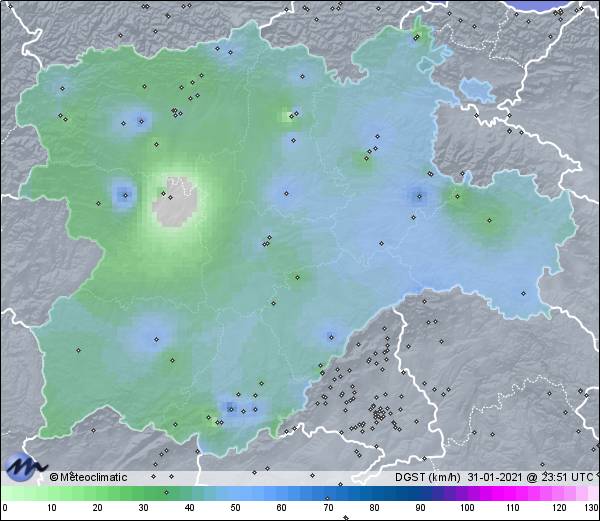Click the 40 value on the scale
Screen dimensions: 600x521
point(189,508)
